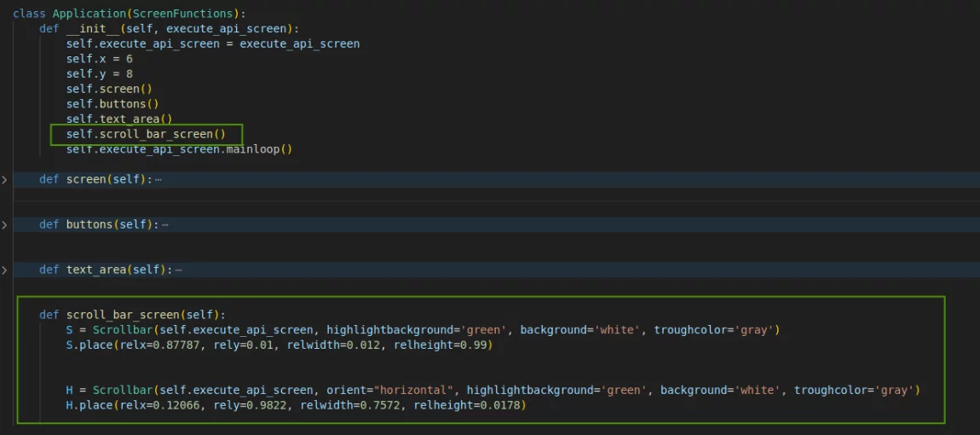Click the __init__ method name

[92, 28]
